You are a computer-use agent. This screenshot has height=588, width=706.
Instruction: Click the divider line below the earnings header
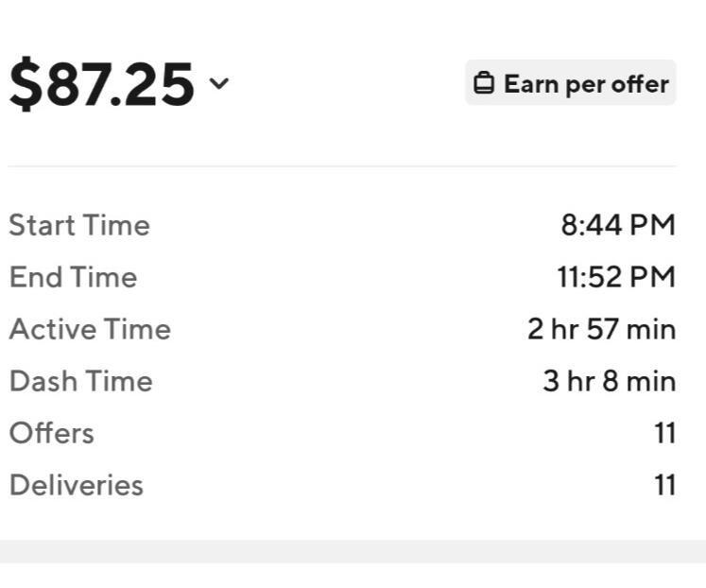click(342, 166)
